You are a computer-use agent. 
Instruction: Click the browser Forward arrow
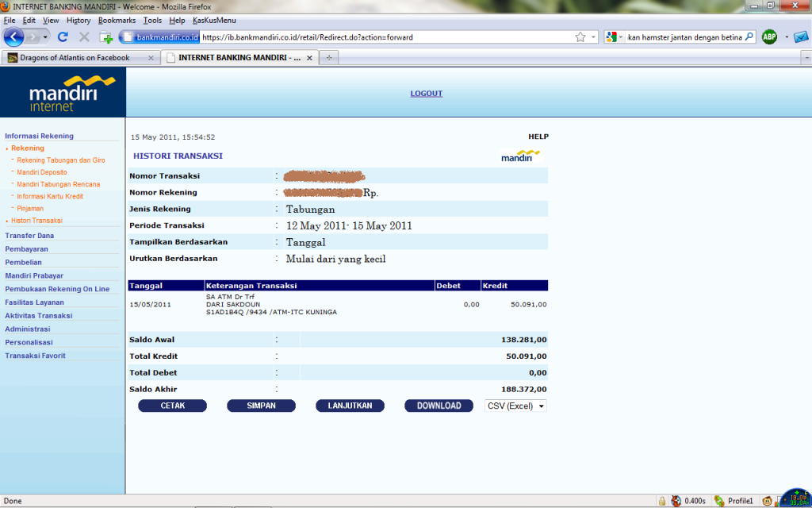point(33,37)
